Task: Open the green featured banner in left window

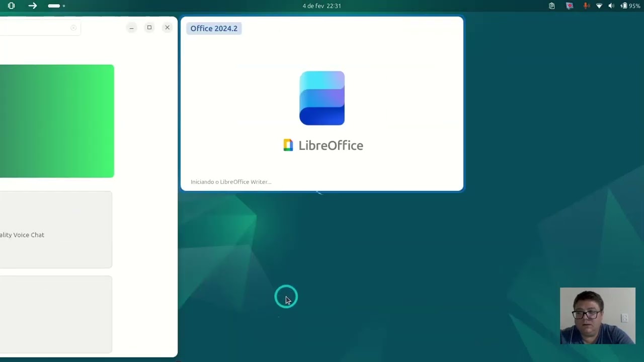Action: 57,121
